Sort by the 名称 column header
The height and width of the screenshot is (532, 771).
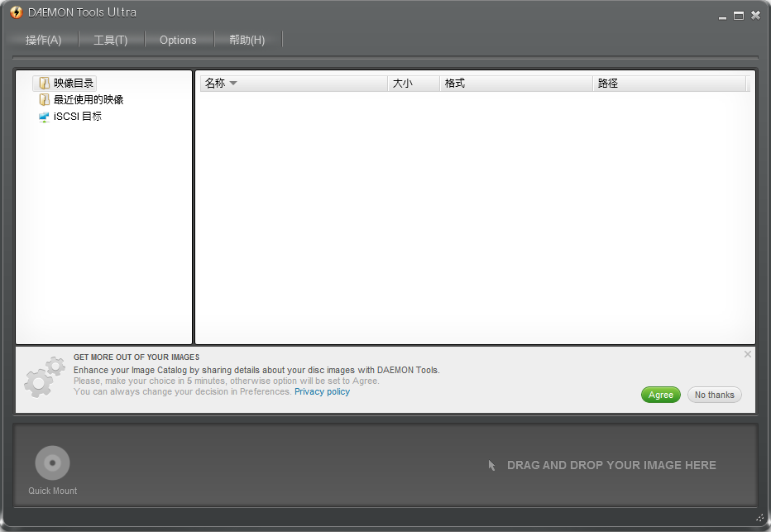pos(294,83)
